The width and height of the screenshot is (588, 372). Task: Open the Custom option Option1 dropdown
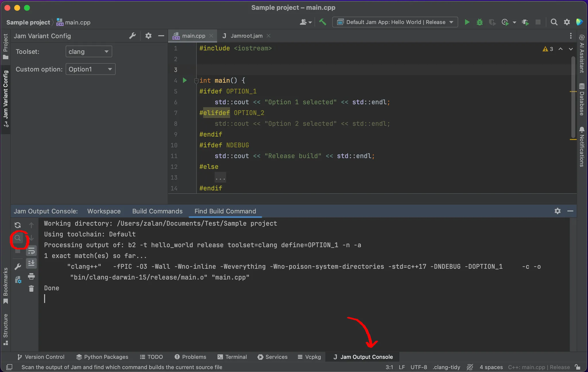90,69
